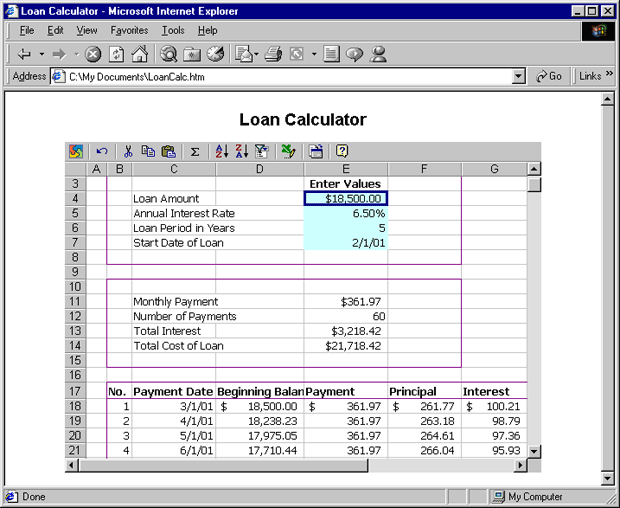Screen dimensions: 620x508
Task: Click the IE Back arrow button
Action: point(24,54)
